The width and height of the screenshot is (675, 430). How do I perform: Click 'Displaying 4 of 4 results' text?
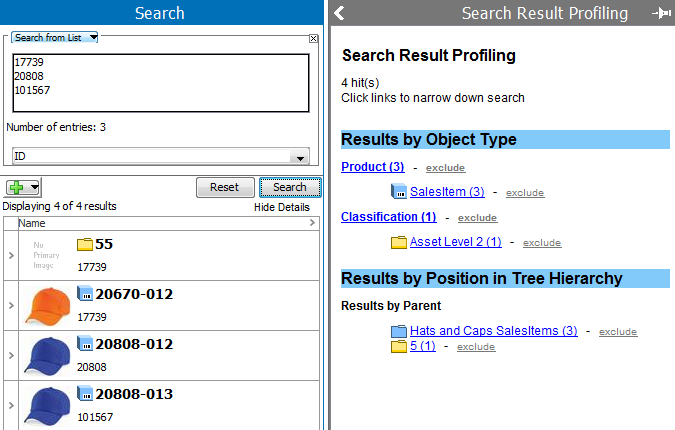pyautogui.click(x=59, y=206)
